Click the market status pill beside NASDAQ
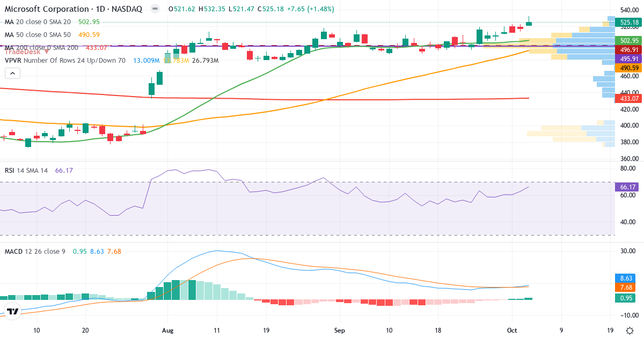This screenshot has width=644, height=338. (x=155, y=9)
